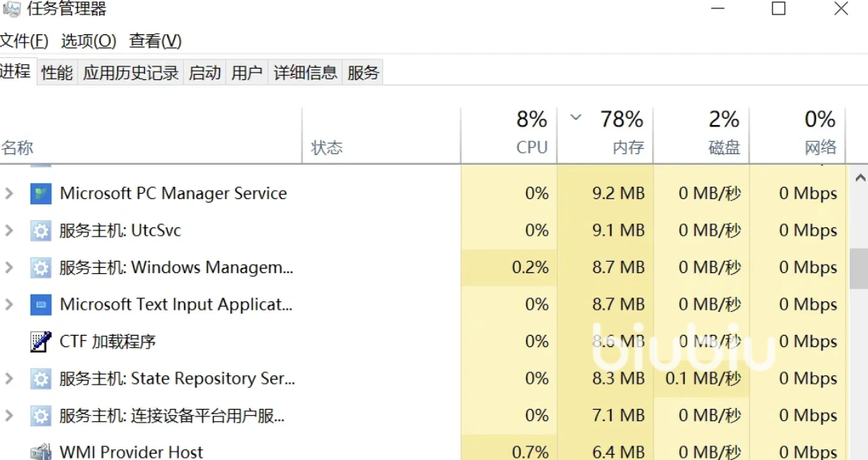Expand the Microsoft PC Manager Service row
The height and width of the screenshot is (460, 868).
coord(9,194)
